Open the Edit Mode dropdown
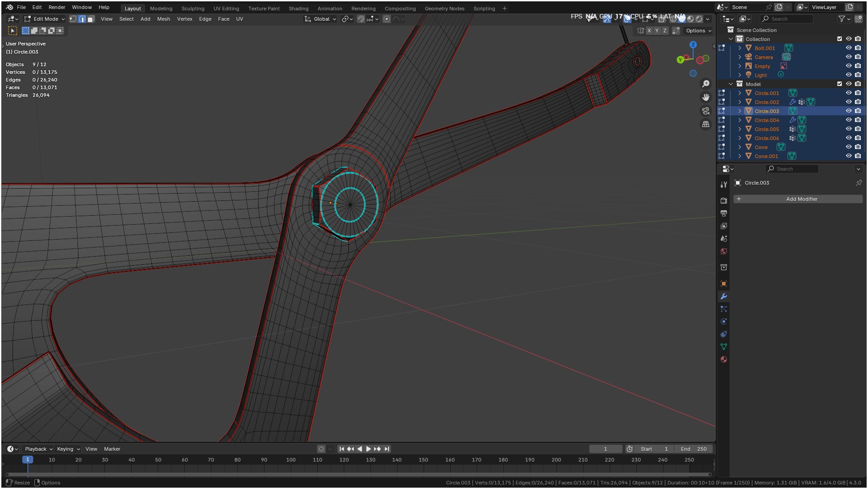The width and height of the screenshot is (868, 489). 45,19
